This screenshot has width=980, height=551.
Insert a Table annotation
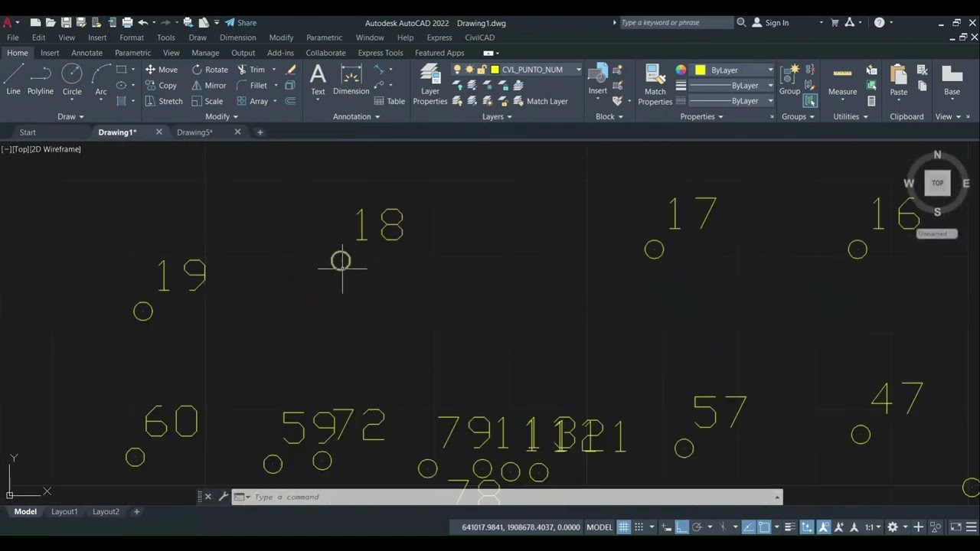click(x=390, y=101)
